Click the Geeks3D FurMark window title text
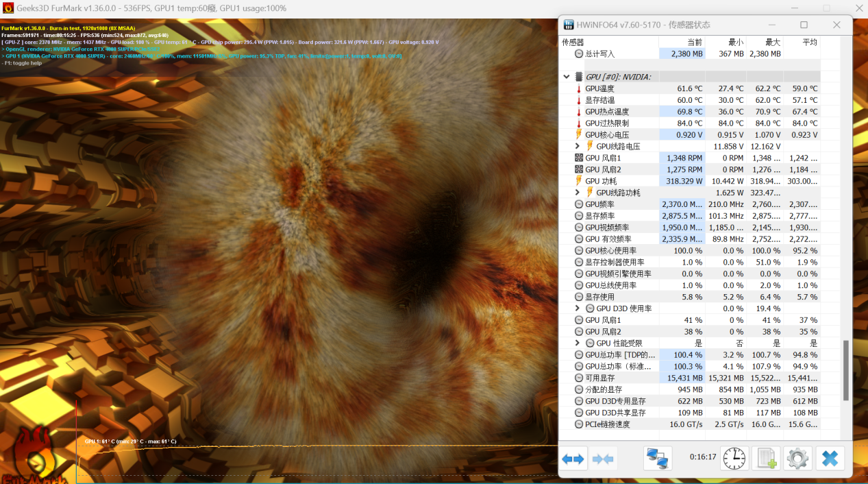This screenshot has width=868, height=484. click(x=153, y=8)
